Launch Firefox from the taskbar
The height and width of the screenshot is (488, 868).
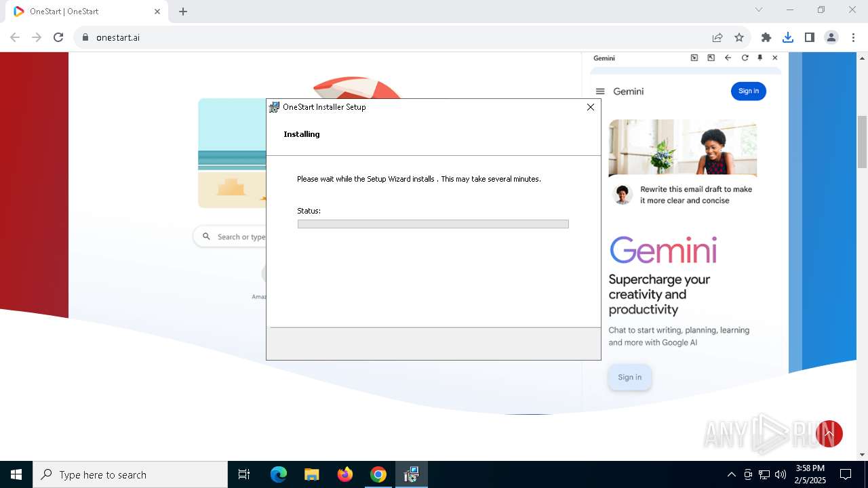pyautogui.click(x=345, y=474)
